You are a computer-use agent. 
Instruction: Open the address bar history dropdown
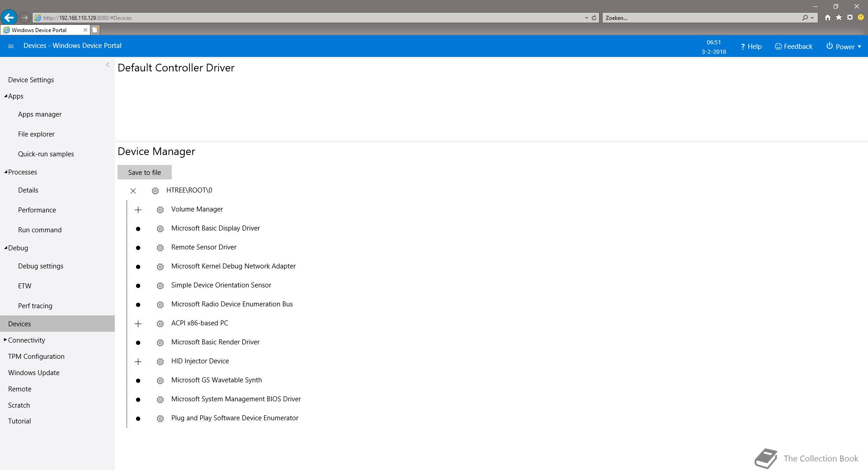tap(586, 18)
